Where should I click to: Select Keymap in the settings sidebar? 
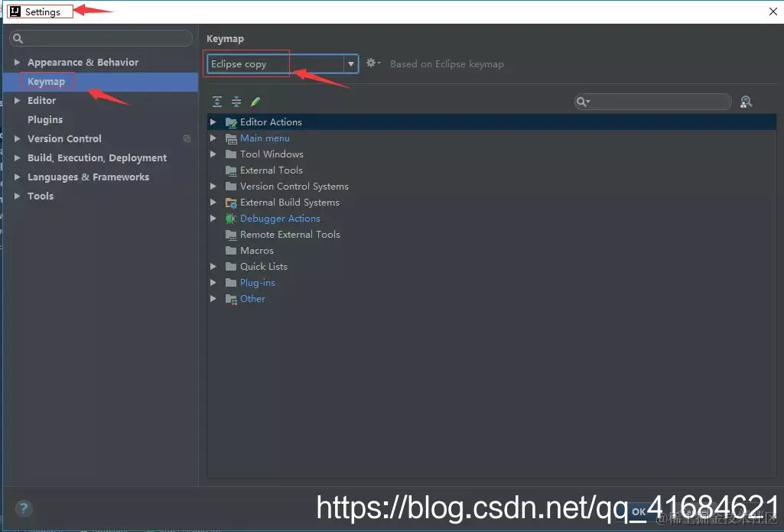(x=100, y=82)
